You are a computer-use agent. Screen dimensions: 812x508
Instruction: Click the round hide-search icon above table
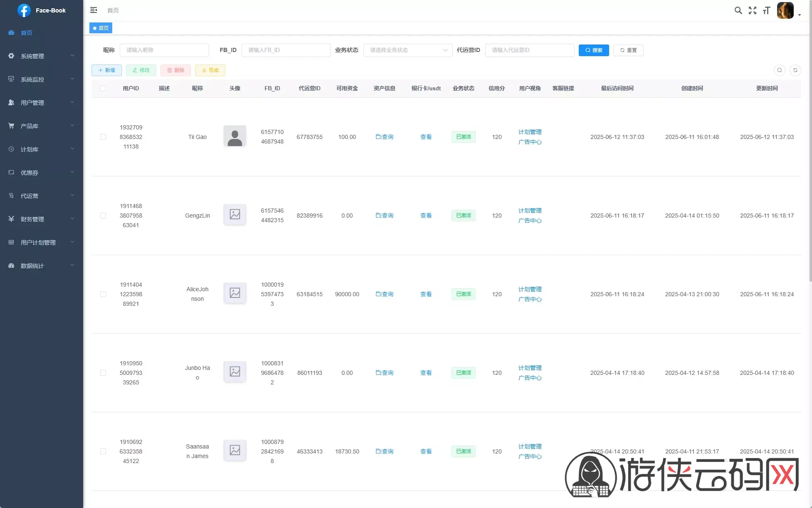pos(779,70)
